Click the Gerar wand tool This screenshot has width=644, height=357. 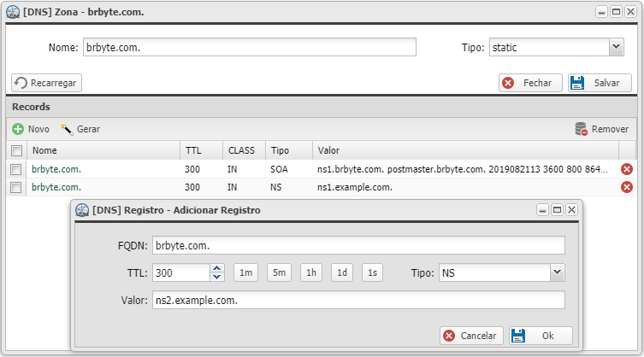point(80,129)
